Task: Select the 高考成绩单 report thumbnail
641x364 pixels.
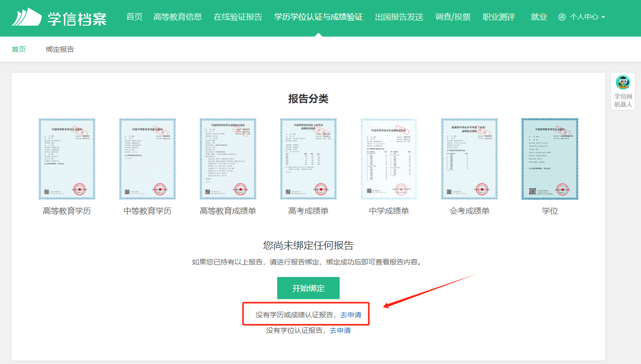Action: [x=308, y=159]
